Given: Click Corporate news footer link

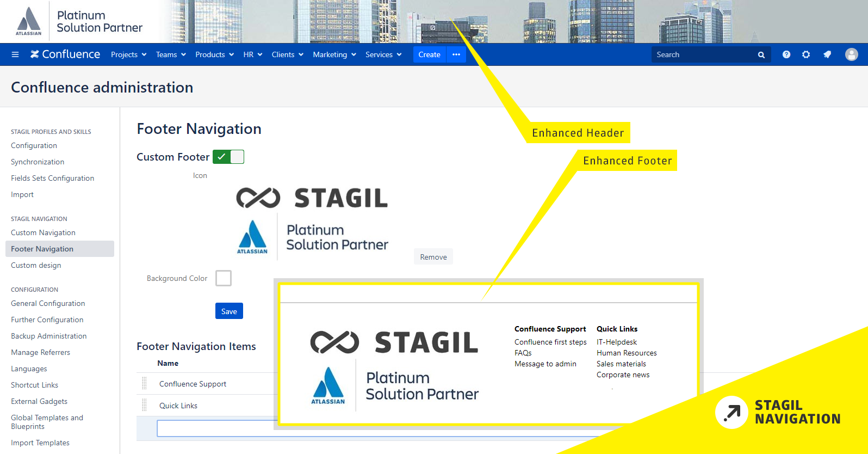Looking at the screenshot, I should [623, 375].
